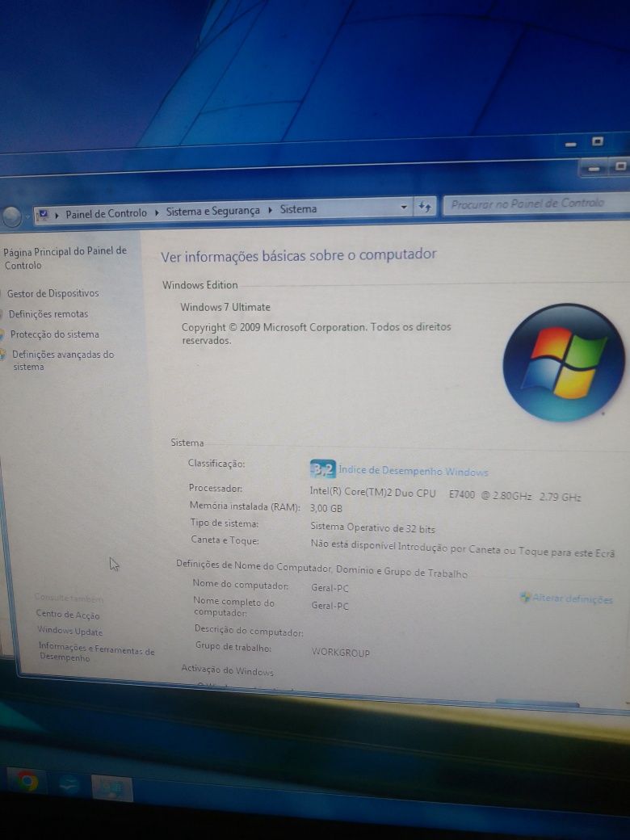630x840 pixels.
Task: Select the processor value E7400 text
Action: pyautogui.click(x=462, y=494)
